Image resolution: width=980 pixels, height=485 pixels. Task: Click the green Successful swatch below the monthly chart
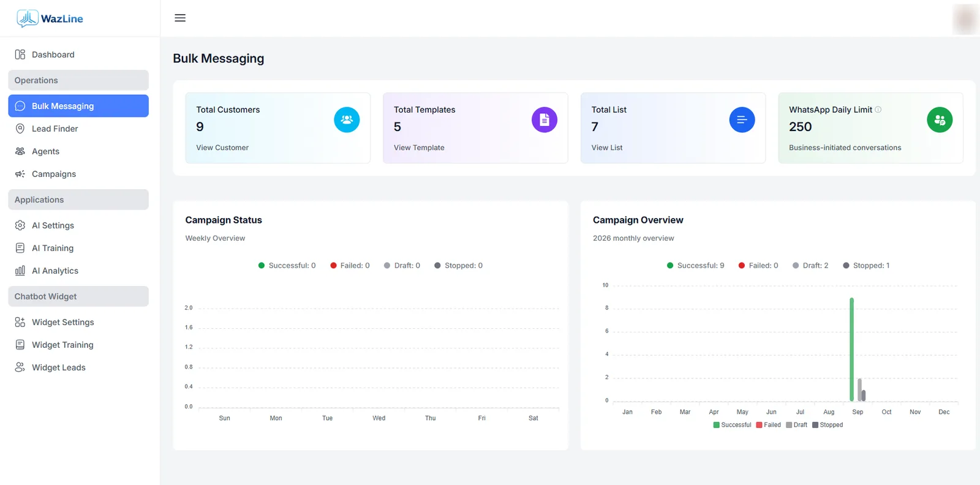tap(717, 425)
